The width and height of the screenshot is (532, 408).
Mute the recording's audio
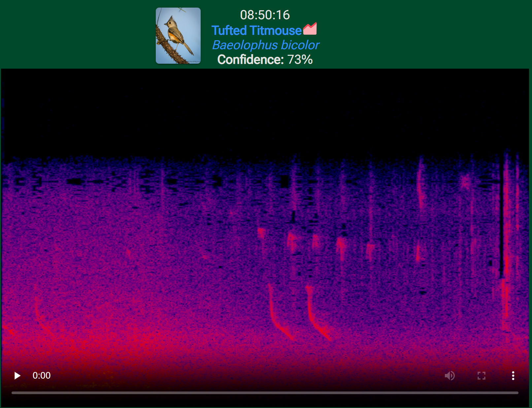click(449, 376)
